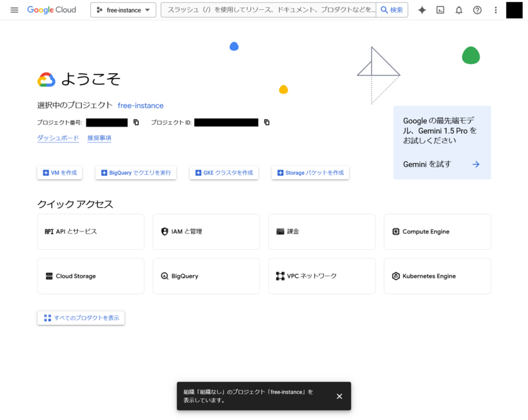Open the 課金 billing card

321,231
